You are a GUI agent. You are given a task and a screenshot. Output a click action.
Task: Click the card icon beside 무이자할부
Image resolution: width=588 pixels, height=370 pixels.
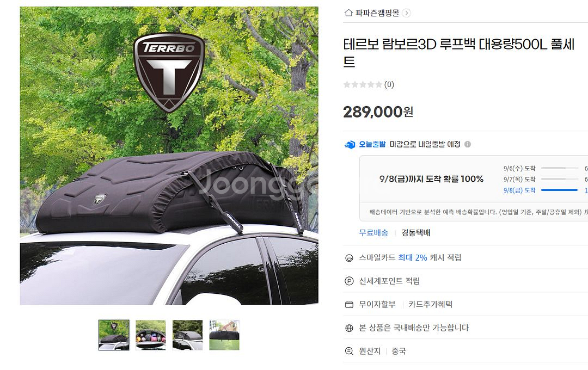click(x=349, y=305)
